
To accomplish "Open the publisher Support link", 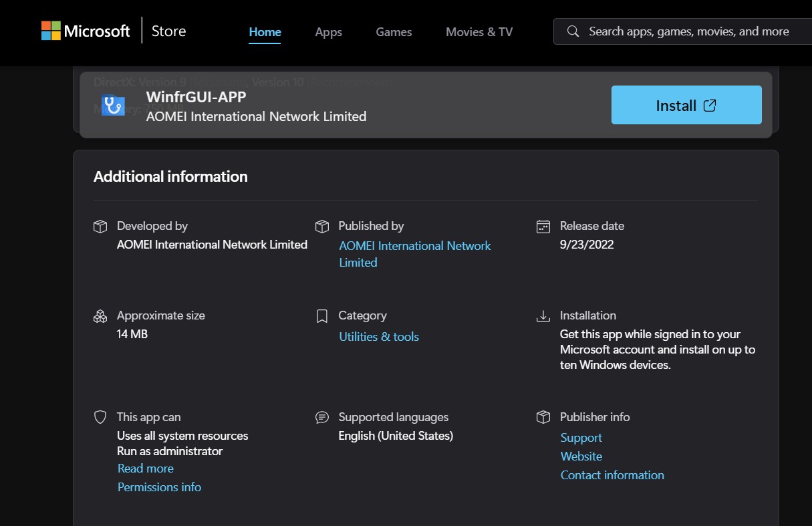I will pos(581,438).
